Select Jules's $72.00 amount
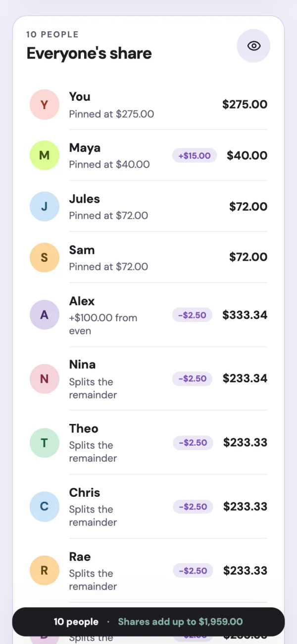The image size is (297, 644). pos(248,207)
